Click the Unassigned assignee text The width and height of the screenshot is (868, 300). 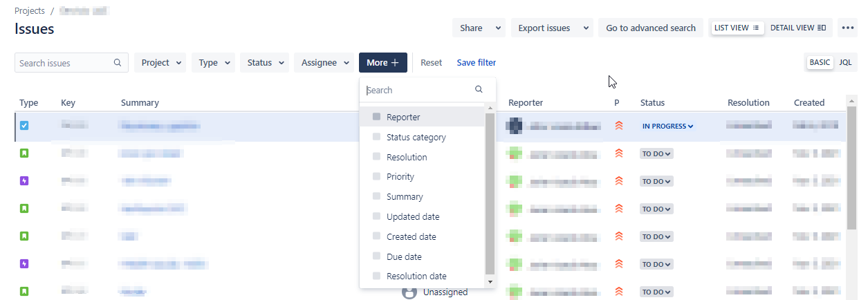[445, 292]
